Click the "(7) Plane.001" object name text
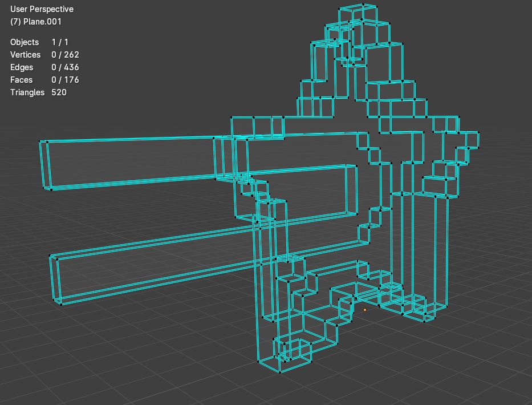 [x=36, y=22]
